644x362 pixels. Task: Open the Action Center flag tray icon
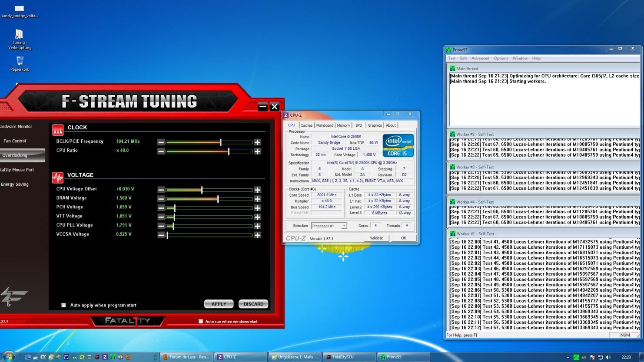592,357
